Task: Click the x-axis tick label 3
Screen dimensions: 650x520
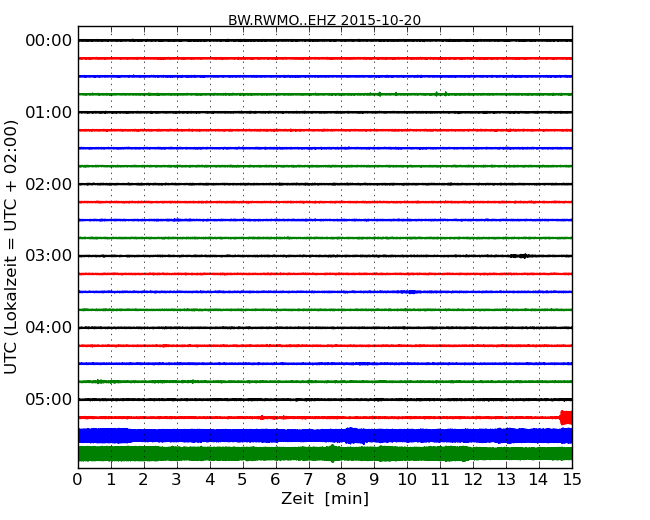Action: [177, 480]
